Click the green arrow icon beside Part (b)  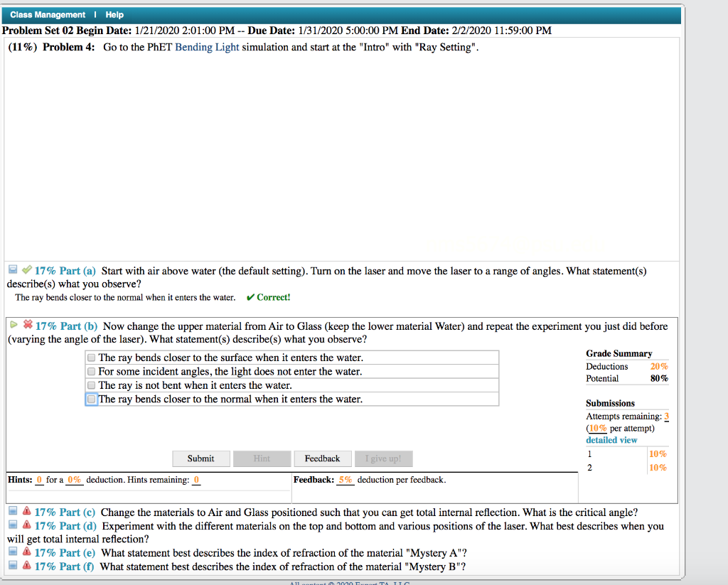[14, 326]
